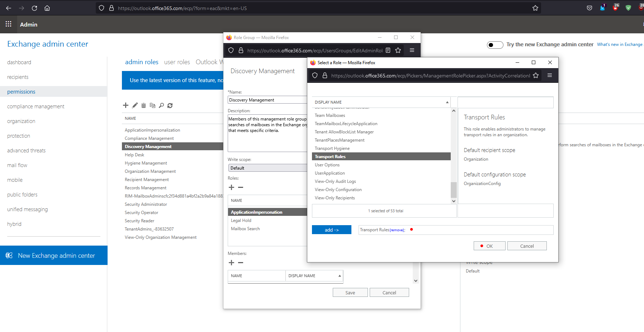Sort role list by DISPLAY NAME column header
This screenshot has width=644, height=332.
pos(381,102)
